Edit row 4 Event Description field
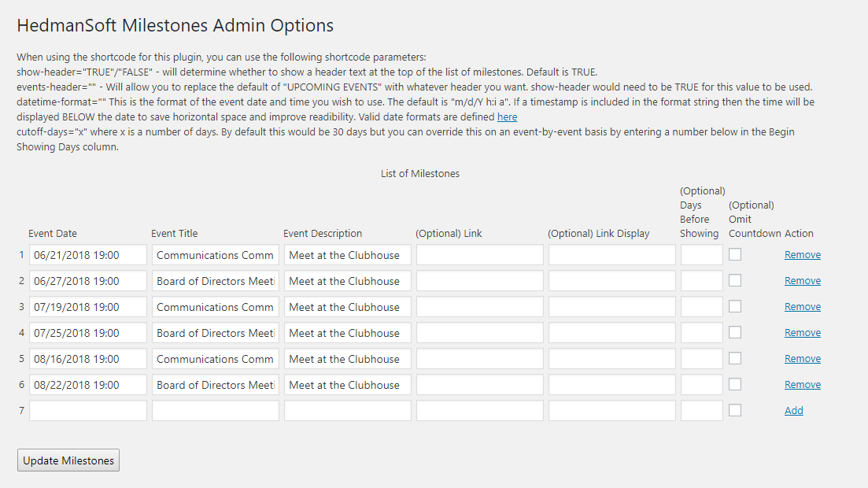This screenshot has height=488, width=868. click(x=348, y=333)
